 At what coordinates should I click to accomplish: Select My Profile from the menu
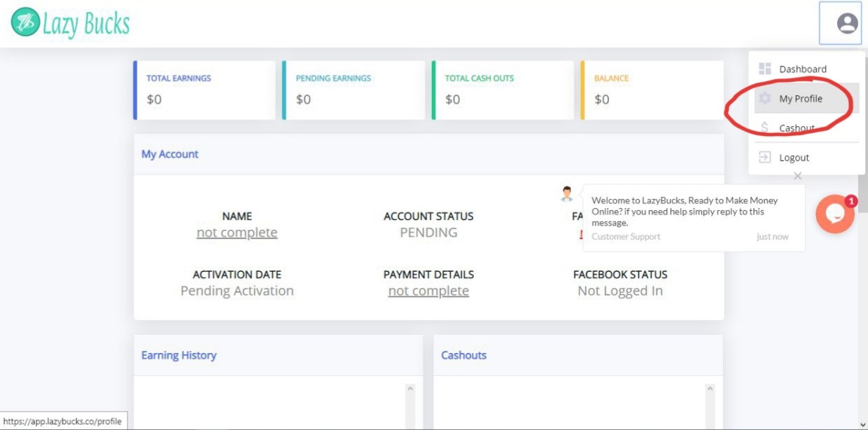(x=801, y=99)
